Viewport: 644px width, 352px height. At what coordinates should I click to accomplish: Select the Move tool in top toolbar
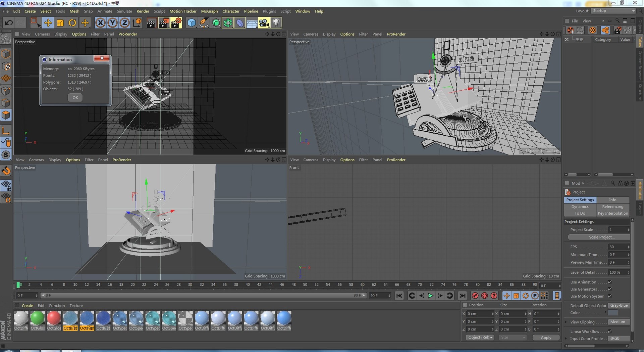[x=48, y=23]
